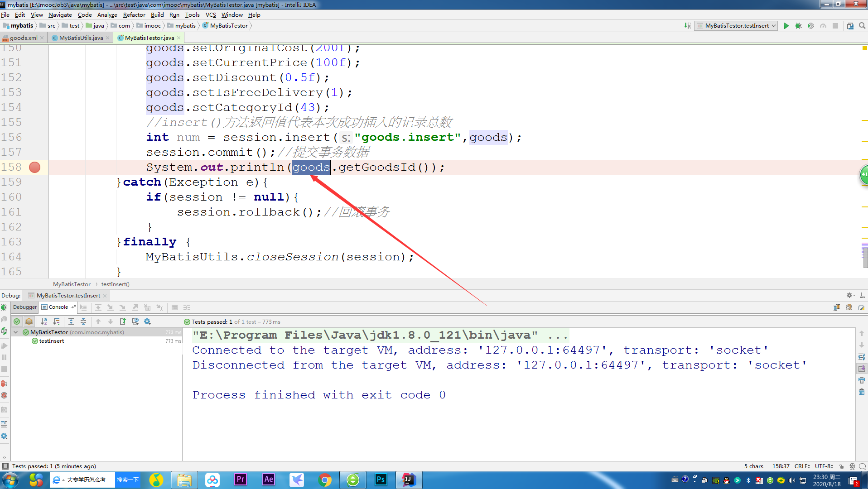Click the Step Out debugger icon
The width and height of the screenshot is (868, 489).
coord(135,307)
